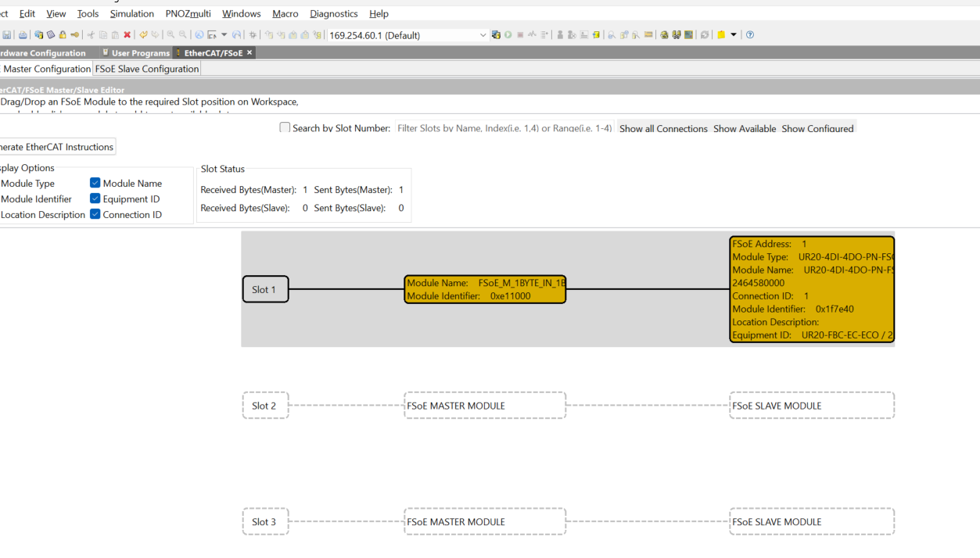Viewport: 980px width, 558px height.
Task: Click the Paste clipboard icon
Action: (x=115, y=34)
